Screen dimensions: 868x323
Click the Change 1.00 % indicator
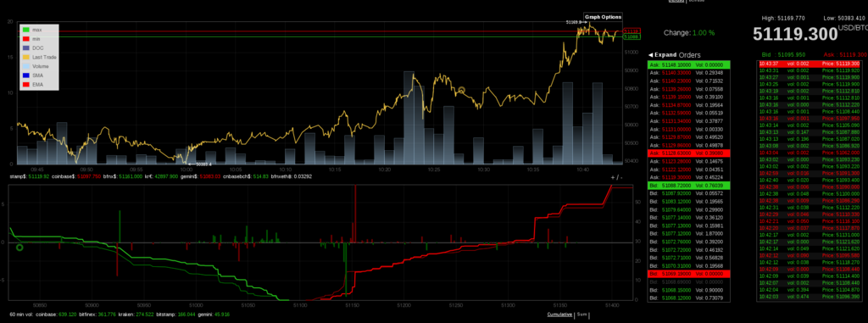(x=689, y=33)
